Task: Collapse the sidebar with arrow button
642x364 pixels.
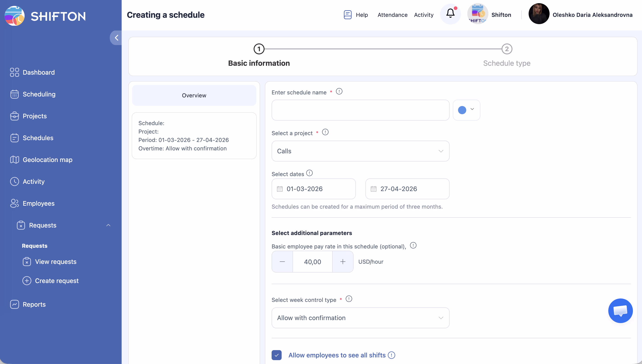Action: point(116,38)
